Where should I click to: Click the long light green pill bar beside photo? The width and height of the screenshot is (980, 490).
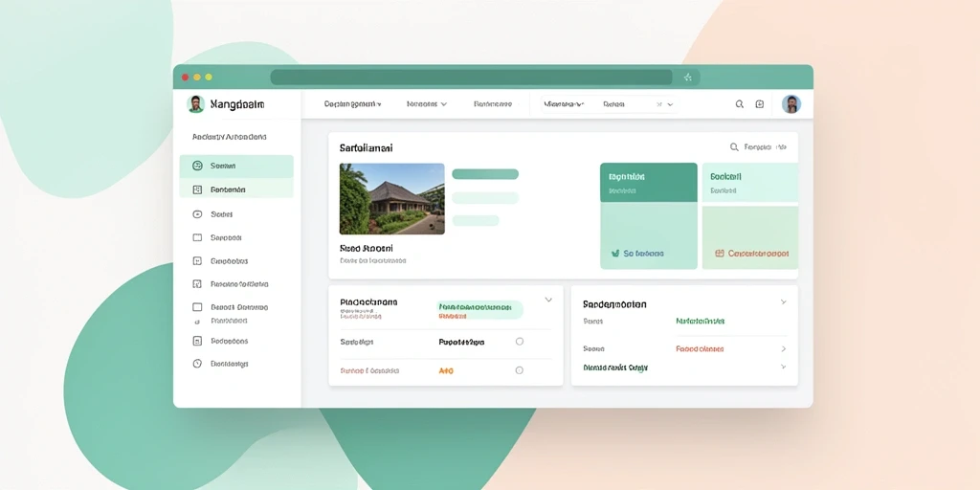click(485, 197)
